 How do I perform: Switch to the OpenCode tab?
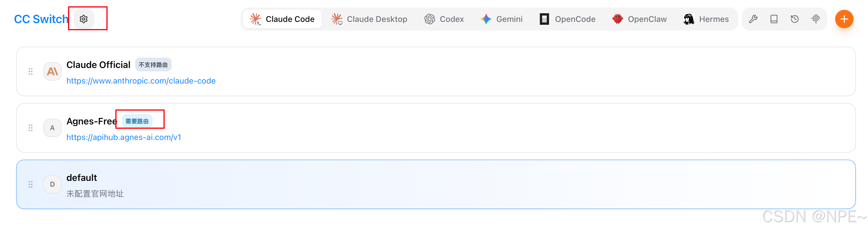pos(568,19)
